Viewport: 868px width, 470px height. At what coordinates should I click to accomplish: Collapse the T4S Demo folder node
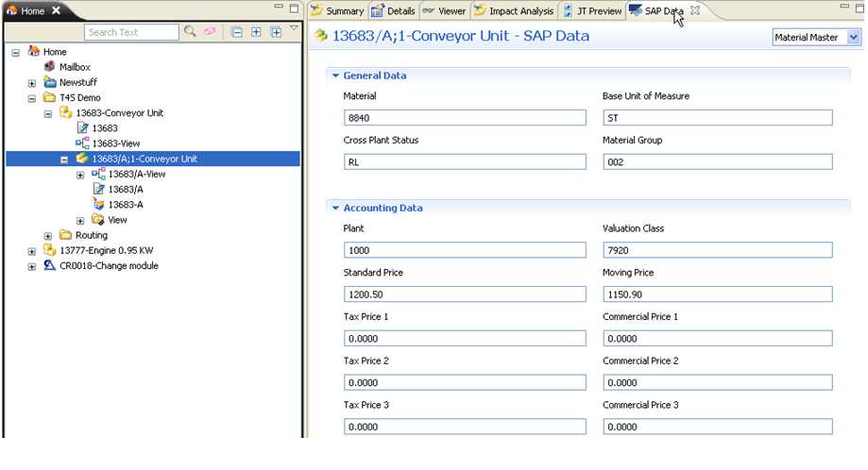pyautogui.click(x=31, y=98)
